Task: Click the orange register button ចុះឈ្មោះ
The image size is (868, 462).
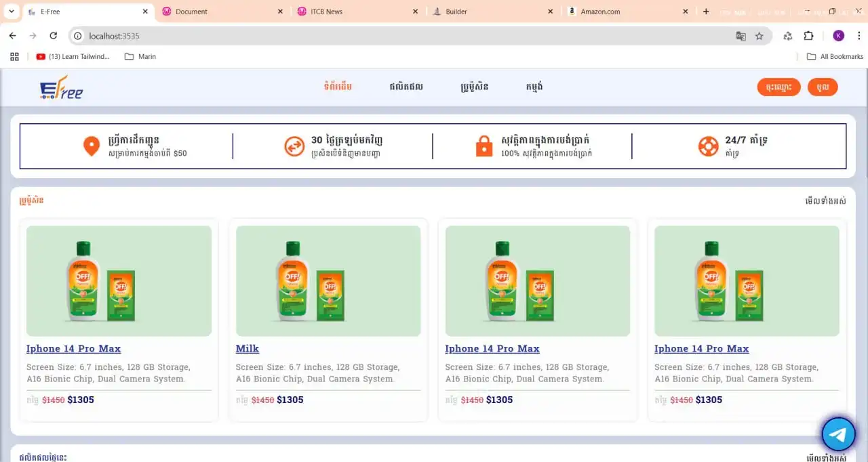Action: [778, 87]
